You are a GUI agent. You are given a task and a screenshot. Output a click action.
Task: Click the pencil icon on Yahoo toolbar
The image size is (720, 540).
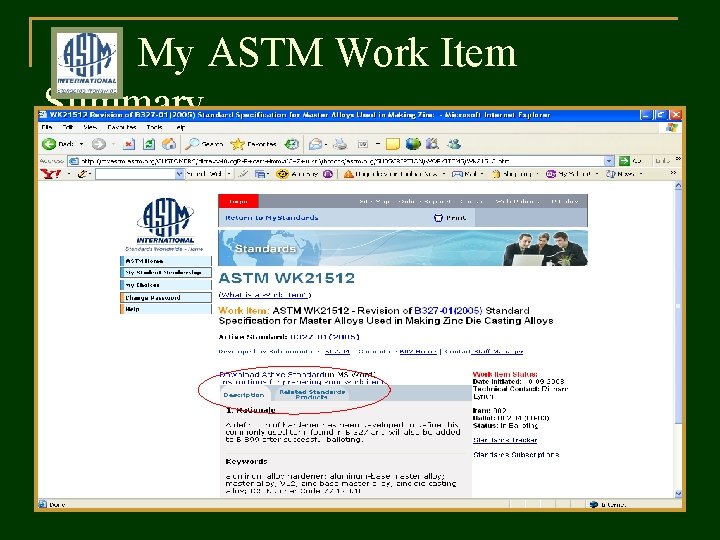pyautogui.click(x=83, y=174)
